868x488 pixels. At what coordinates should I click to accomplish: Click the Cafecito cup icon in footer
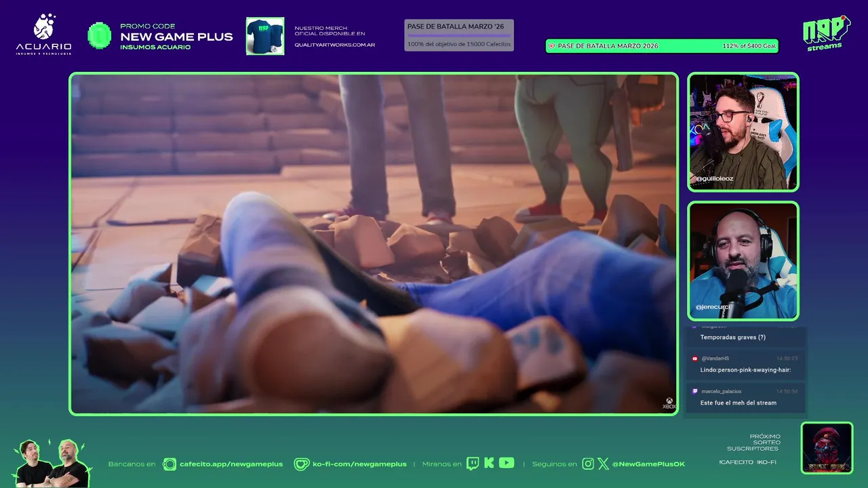click(169, 464)
